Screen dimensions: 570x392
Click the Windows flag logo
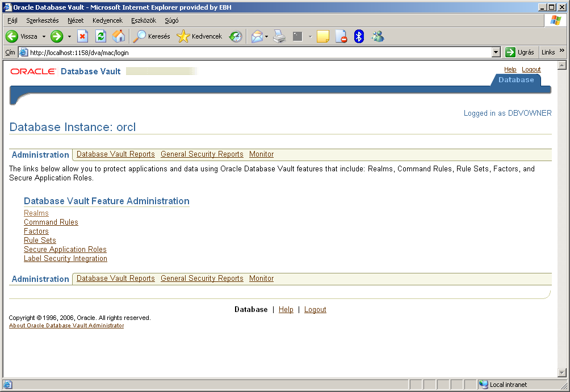click(x=555, y=20)
